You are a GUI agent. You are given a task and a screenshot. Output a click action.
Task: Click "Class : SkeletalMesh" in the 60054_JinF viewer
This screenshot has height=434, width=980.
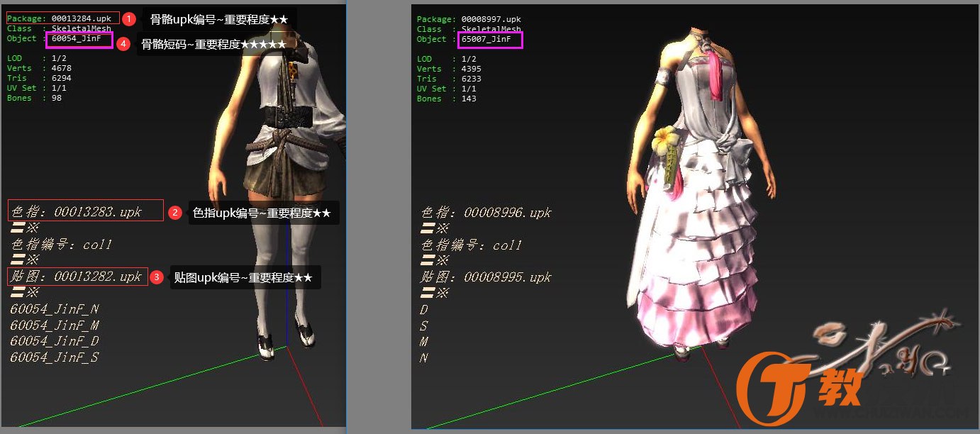coord(59,28)
